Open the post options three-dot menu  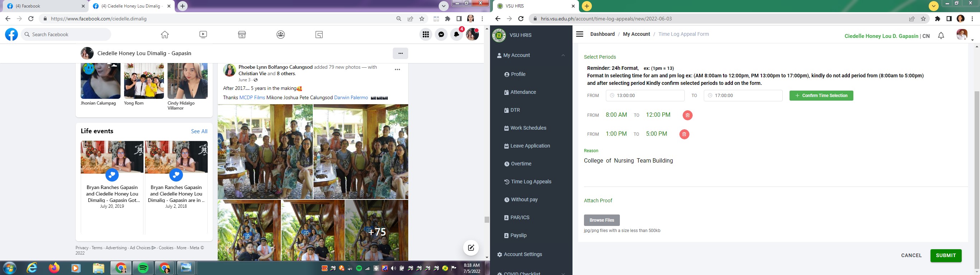[397, 69]
